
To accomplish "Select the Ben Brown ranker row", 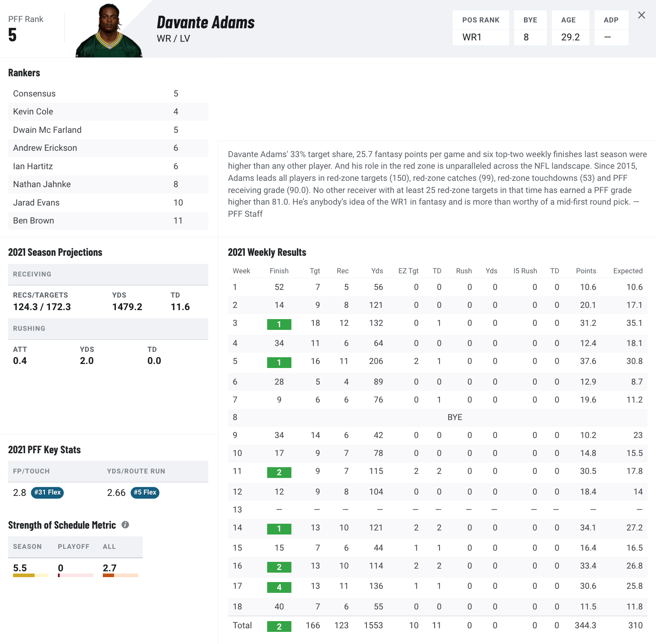I will pos(108,221).
